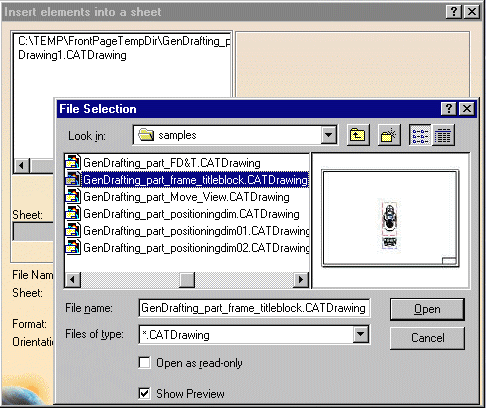The height and width of the screenshot is (408, 486).
Task: Click the GenDrafting_part_FD&T file icon
Action: click(x=72, y=163)
